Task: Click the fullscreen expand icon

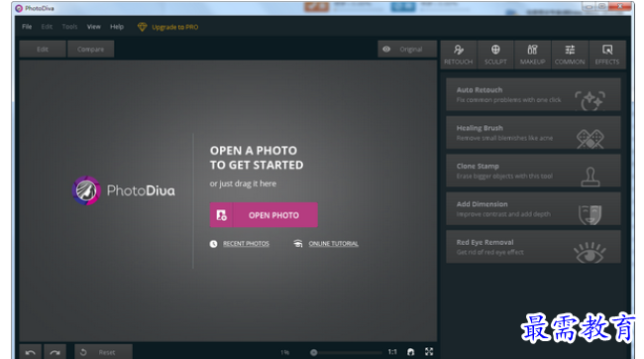Action: pyautogui.click(x=429, y=352)
